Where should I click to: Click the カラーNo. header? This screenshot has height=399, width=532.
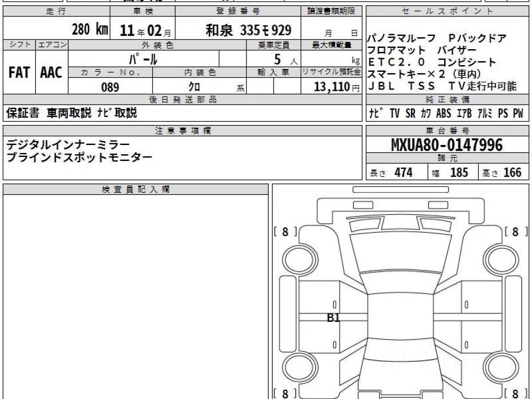(x=111, y=72)
